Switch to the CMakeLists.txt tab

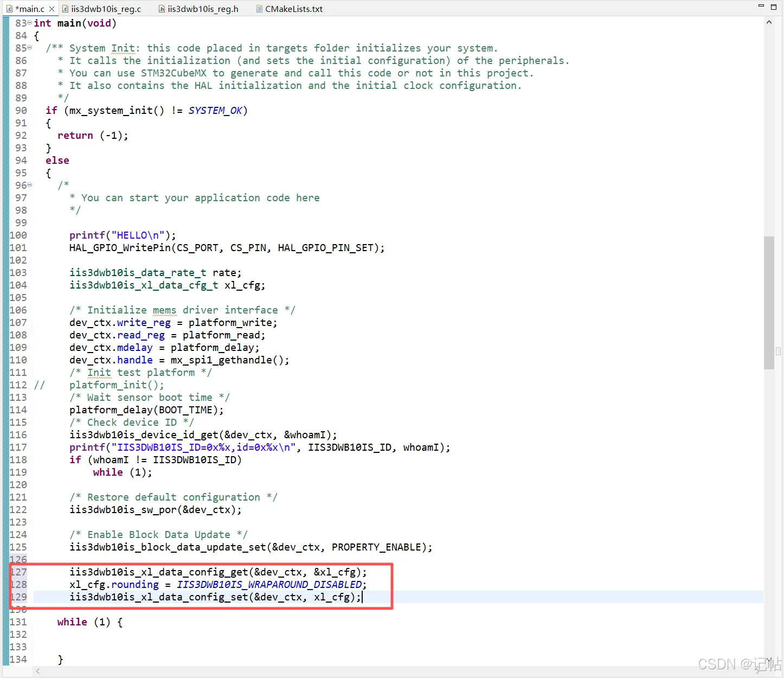pos(289,9)
